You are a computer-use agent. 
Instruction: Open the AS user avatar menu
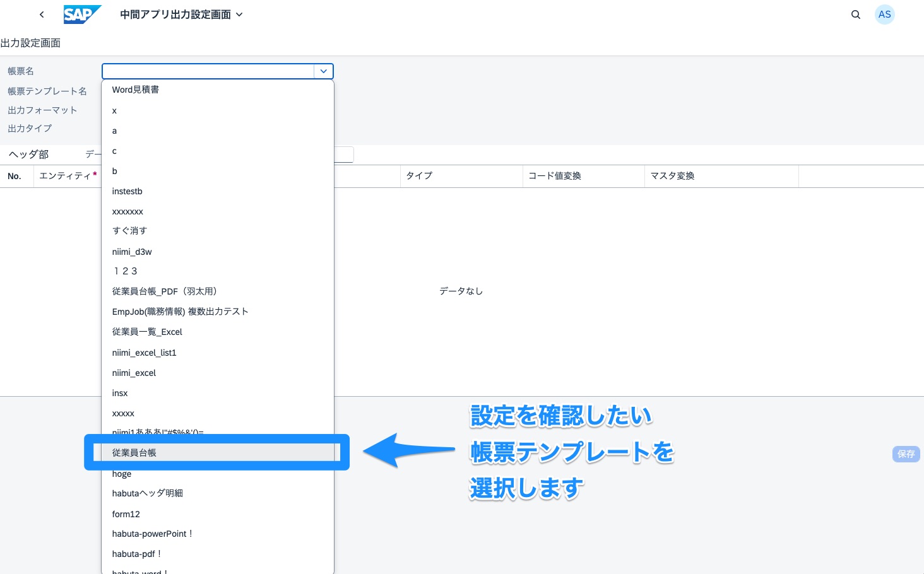point(885,15)
